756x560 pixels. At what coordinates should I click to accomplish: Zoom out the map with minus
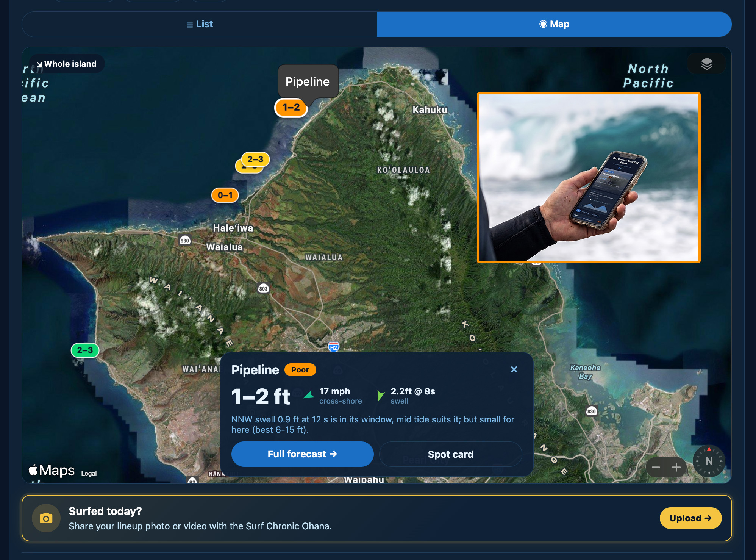656,467
